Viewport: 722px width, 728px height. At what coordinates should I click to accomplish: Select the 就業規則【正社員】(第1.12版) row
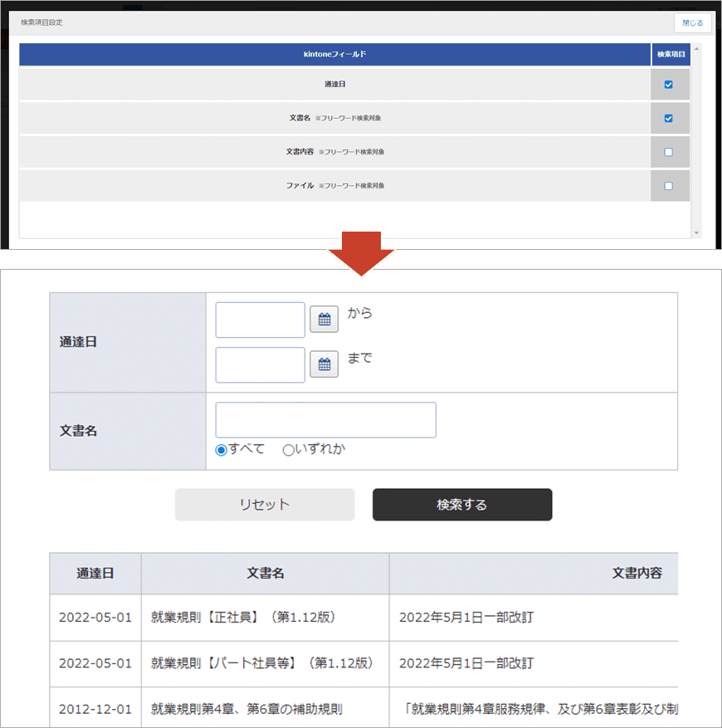pos(243,618)
